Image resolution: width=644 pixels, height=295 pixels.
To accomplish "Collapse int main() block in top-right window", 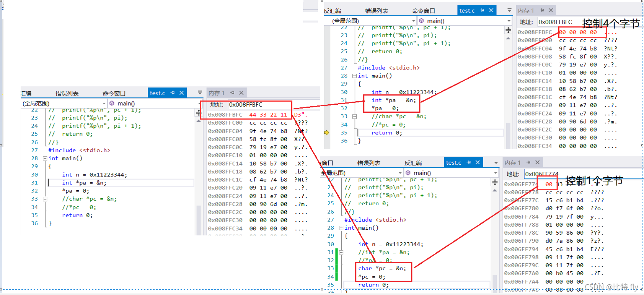I will click(x=354, y=76).
